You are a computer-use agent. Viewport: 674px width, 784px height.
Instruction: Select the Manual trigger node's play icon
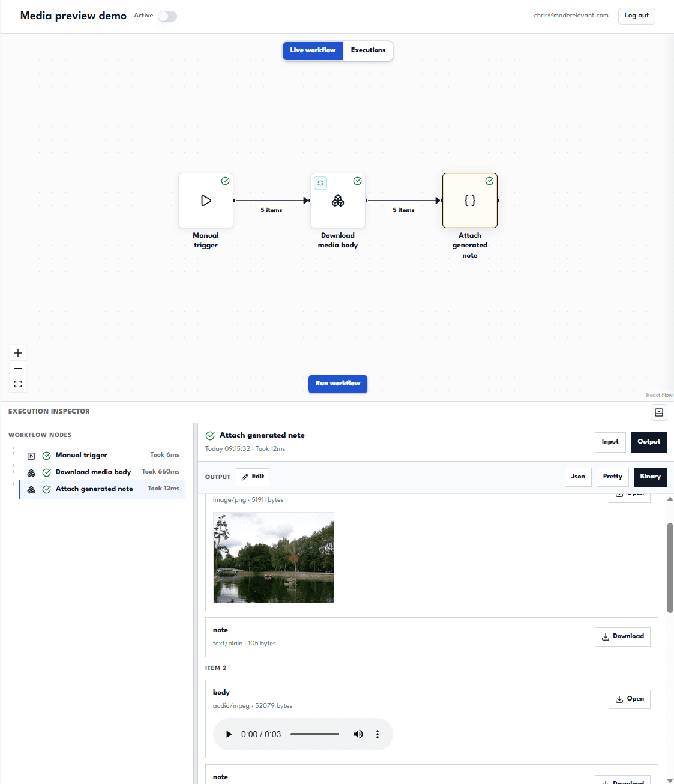206,201
